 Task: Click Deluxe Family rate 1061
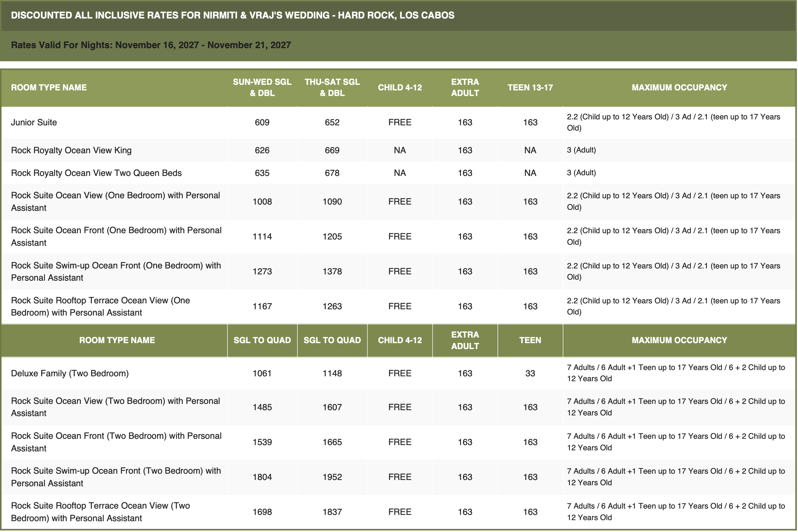pyautogui.click(x=262, y=373)
